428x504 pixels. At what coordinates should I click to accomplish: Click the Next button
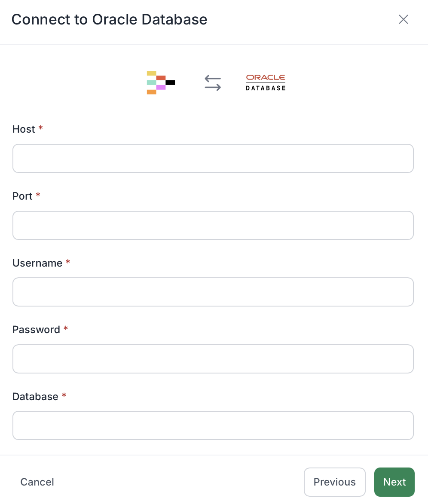[394, 482]
